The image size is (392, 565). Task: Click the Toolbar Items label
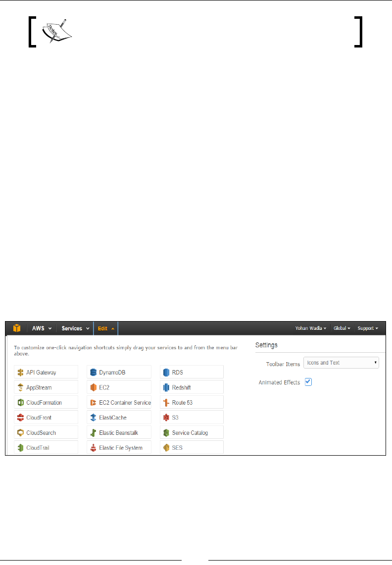(283, 364)
